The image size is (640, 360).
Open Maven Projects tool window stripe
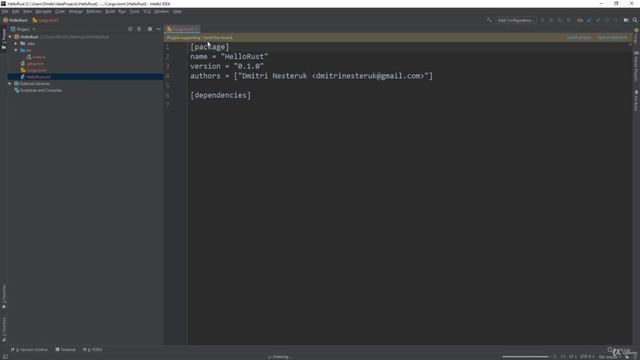click(x=636, y=66)
